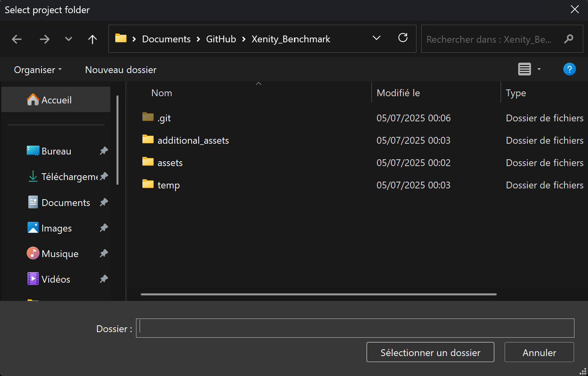588x376 pixels.
Task: Open help with the blue question mark
Action: pyautogui.click(x=569, y=69)
